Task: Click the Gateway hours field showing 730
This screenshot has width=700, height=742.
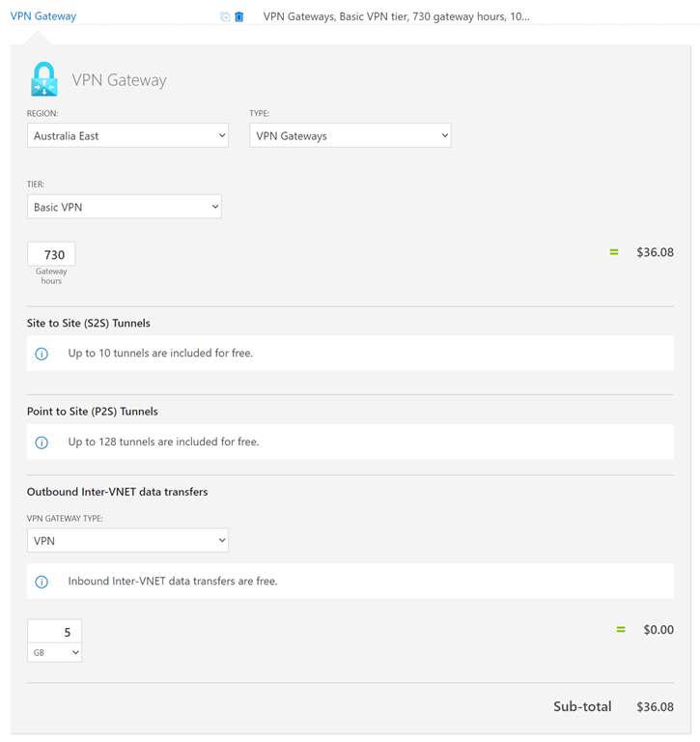Action: [x=52, y=255]
